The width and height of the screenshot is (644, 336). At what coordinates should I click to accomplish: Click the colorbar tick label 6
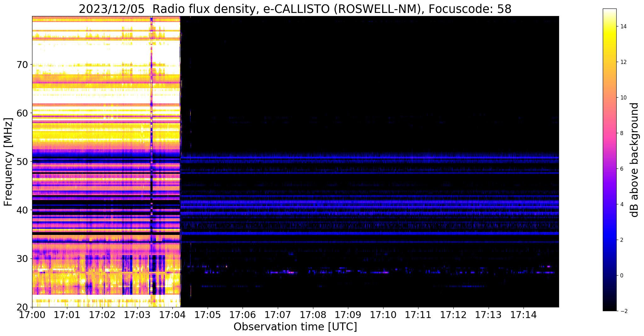(622, 169)
